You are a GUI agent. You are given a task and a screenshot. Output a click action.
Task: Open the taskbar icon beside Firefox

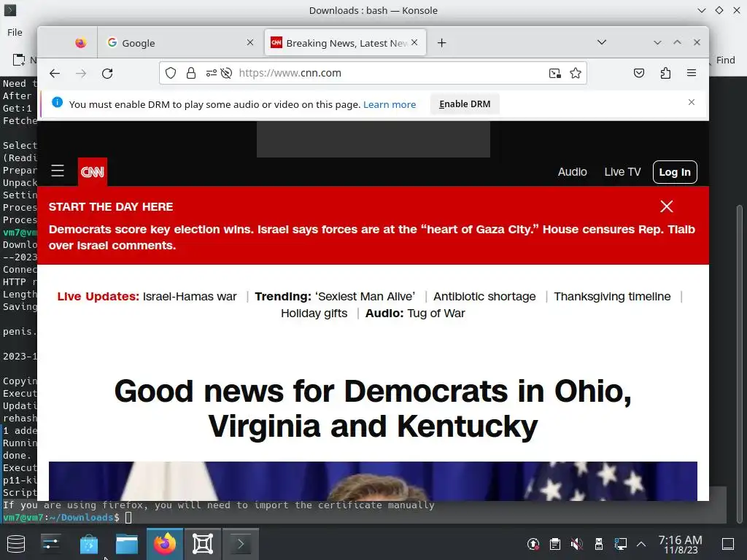[203, 544]
